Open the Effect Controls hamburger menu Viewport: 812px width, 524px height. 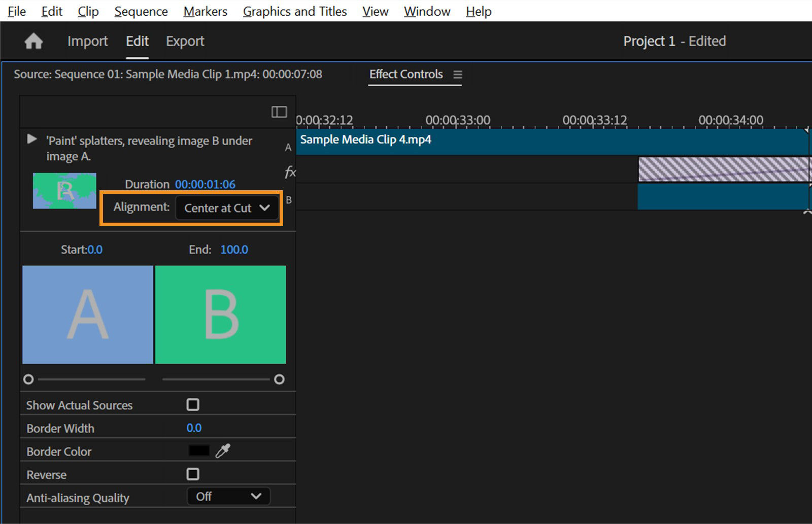point(458,74)
